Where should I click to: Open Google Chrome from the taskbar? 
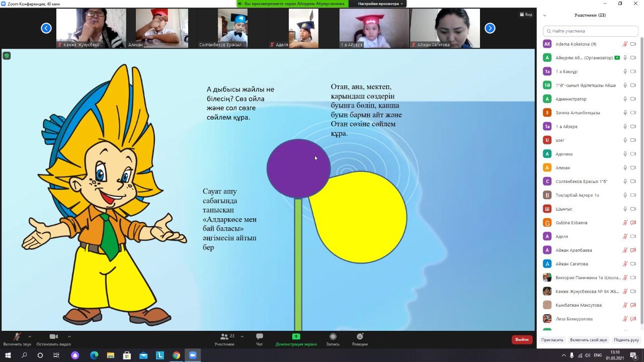pos(176,355)
